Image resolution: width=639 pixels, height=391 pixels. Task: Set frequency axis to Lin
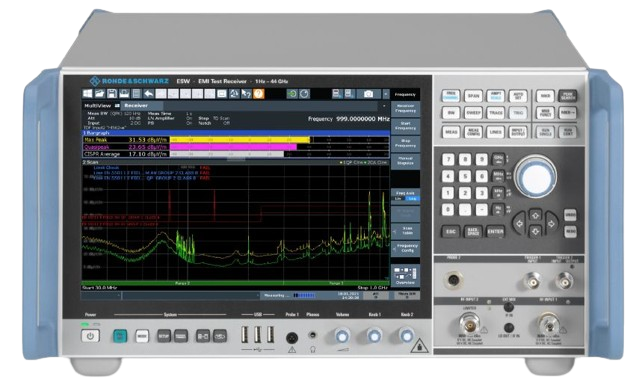pyautogui.click(x=398, y=199)
